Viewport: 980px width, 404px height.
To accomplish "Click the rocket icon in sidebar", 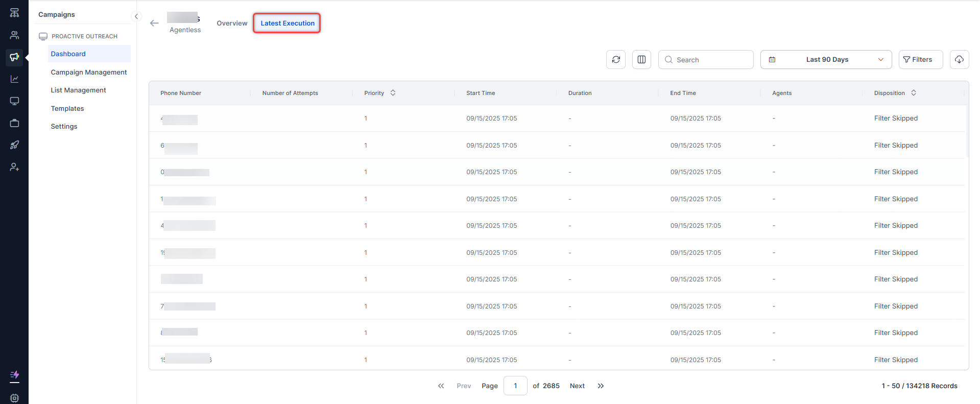I will pos(14,145).
